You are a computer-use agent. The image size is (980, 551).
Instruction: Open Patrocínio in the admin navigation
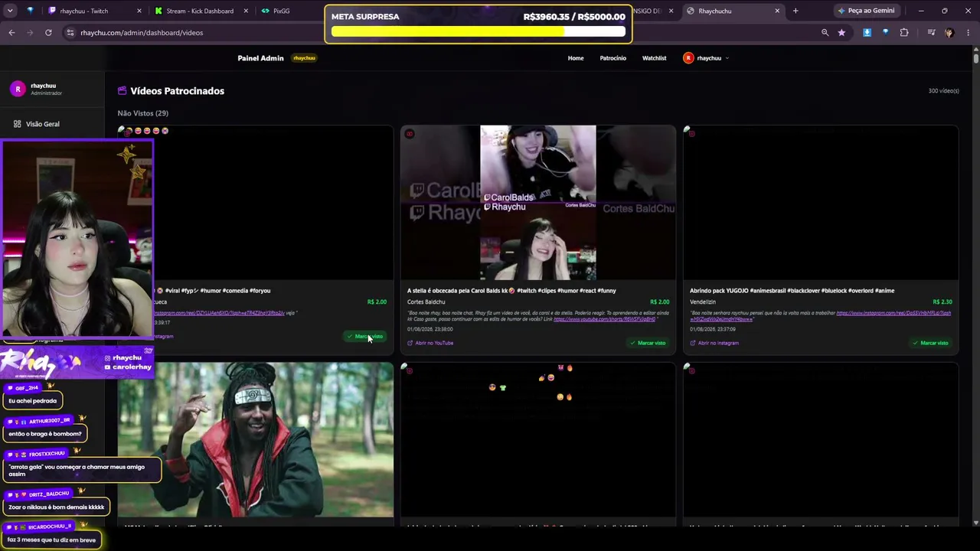(x=612, y=58)
